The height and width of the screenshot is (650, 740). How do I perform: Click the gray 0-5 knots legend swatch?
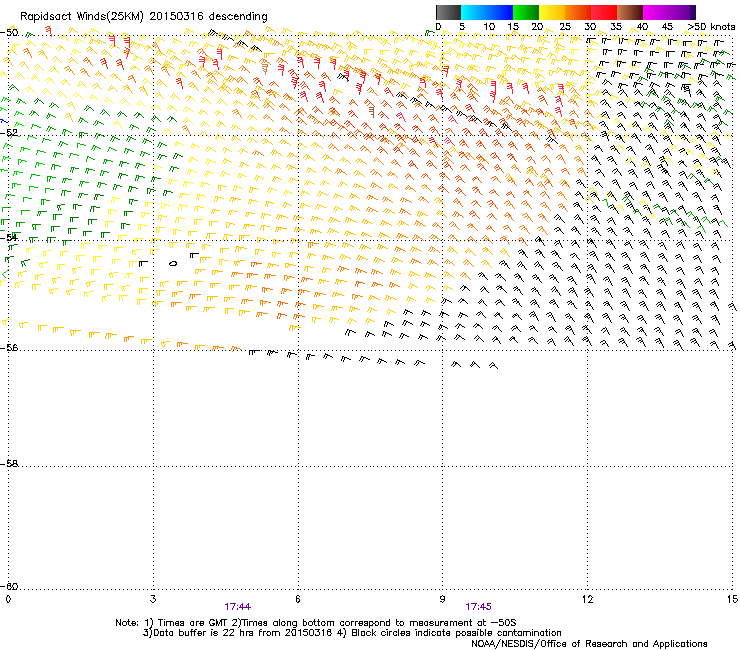click(x=448, y=12)
